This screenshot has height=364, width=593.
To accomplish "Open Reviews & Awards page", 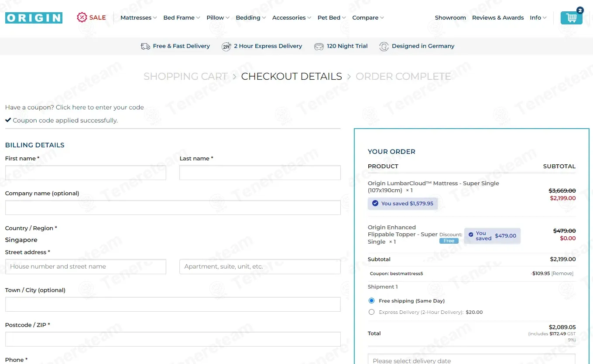I will pyautogui.click(x=498, y=18).
